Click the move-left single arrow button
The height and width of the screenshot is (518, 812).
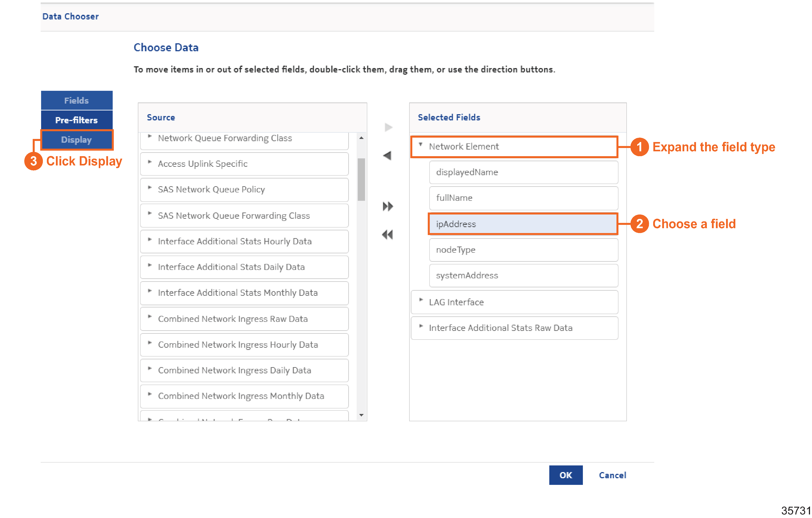[x=387, y=156]
